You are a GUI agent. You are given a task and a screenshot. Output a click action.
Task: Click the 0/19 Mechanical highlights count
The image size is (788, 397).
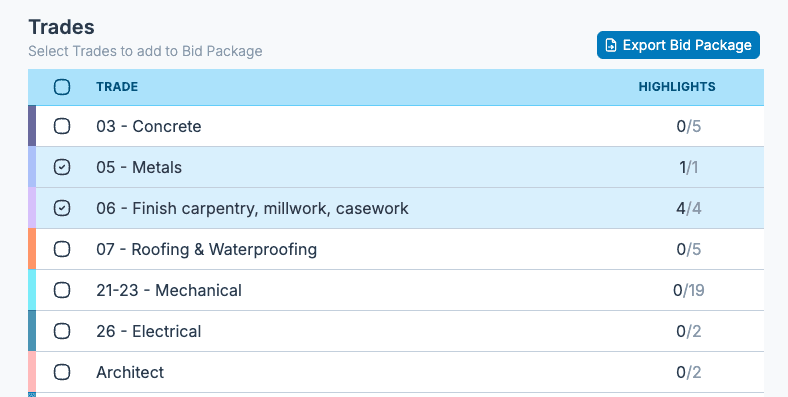tap(688, 290)
